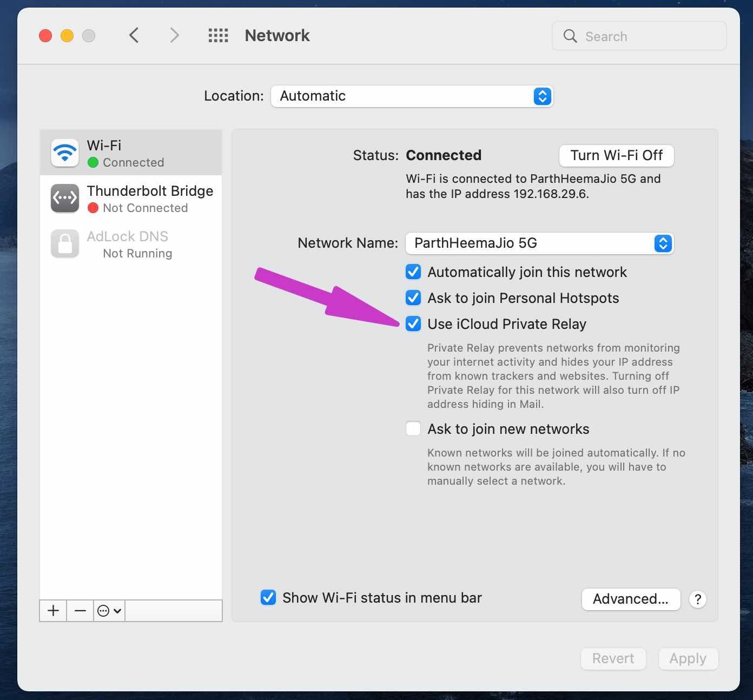
Task: Close the Network window
Action: pyautogui.click(x=45, y=36)
